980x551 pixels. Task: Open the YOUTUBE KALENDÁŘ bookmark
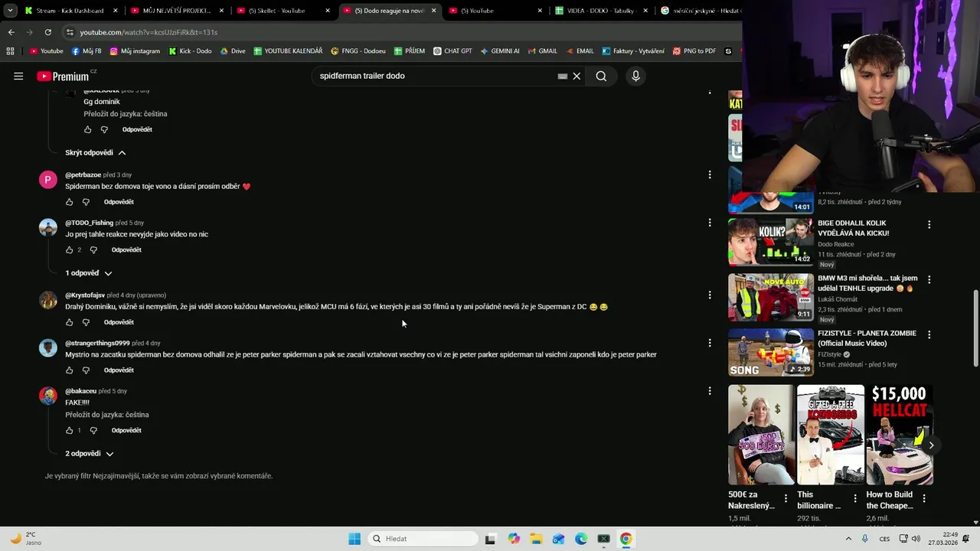pyautogui.click(x=288, y=51)
